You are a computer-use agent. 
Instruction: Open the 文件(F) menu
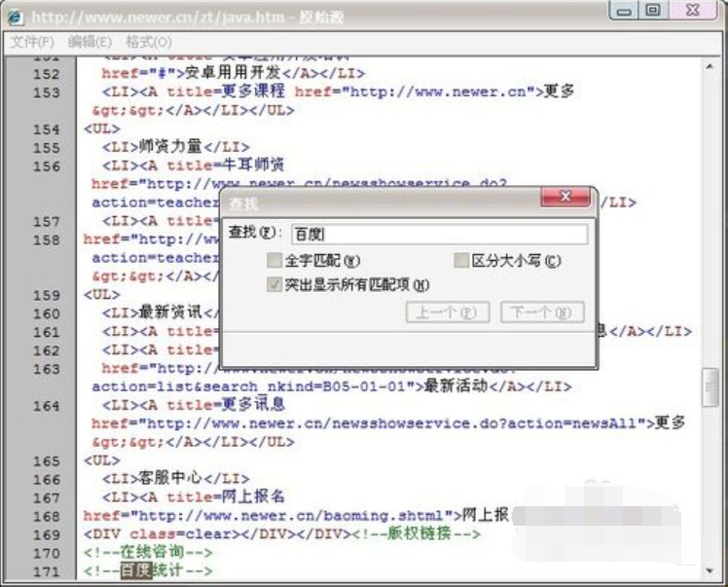(33, 42)
